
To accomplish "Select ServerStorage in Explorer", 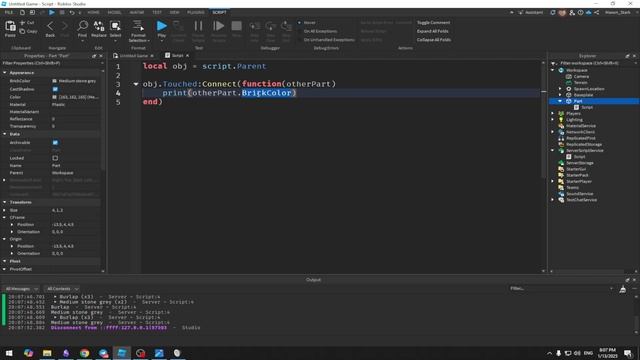I will click(580, 162).
